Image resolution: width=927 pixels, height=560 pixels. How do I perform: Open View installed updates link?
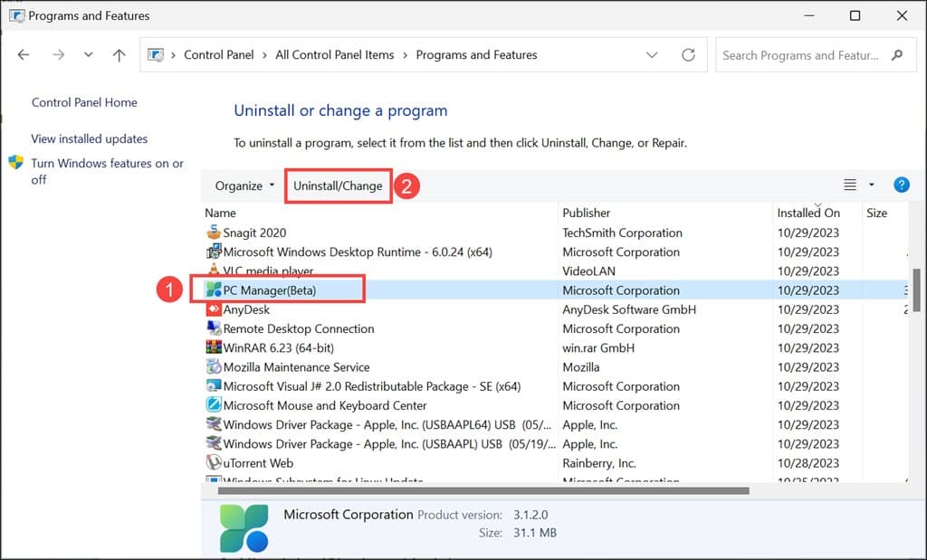(x=90, y=138)
